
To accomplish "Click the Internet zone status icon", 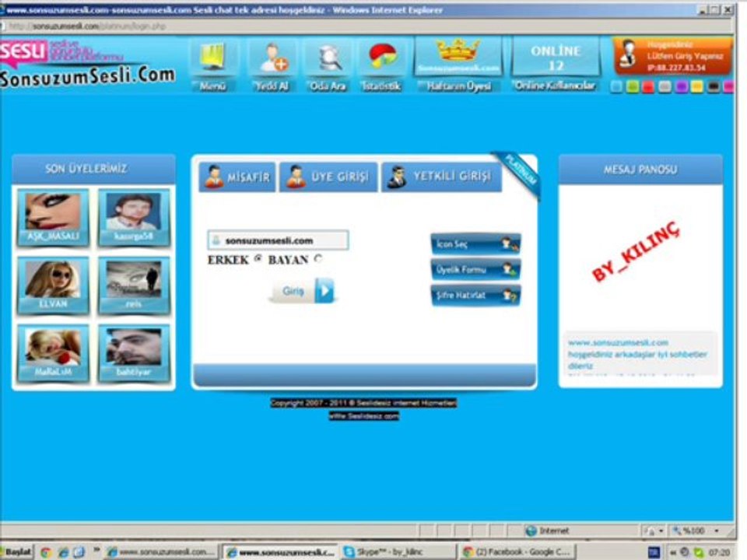I will click(530, 530).
